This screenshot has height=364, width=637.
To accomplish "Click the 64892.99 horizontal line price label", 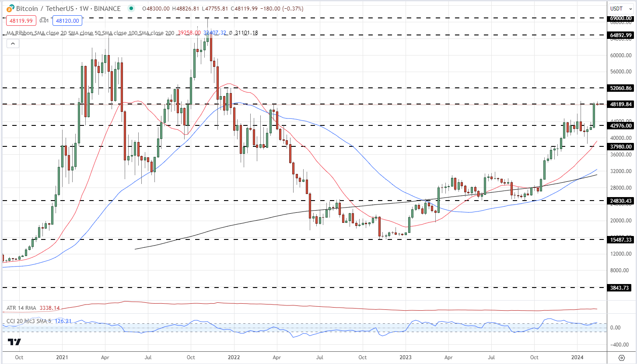I will (621, 35).
